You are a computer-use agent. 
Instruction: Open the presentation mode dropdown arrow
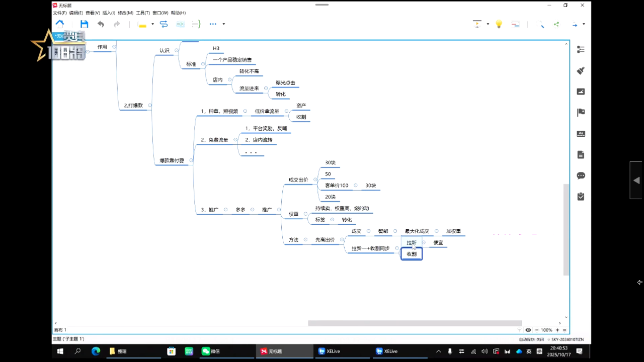point(488,24)
